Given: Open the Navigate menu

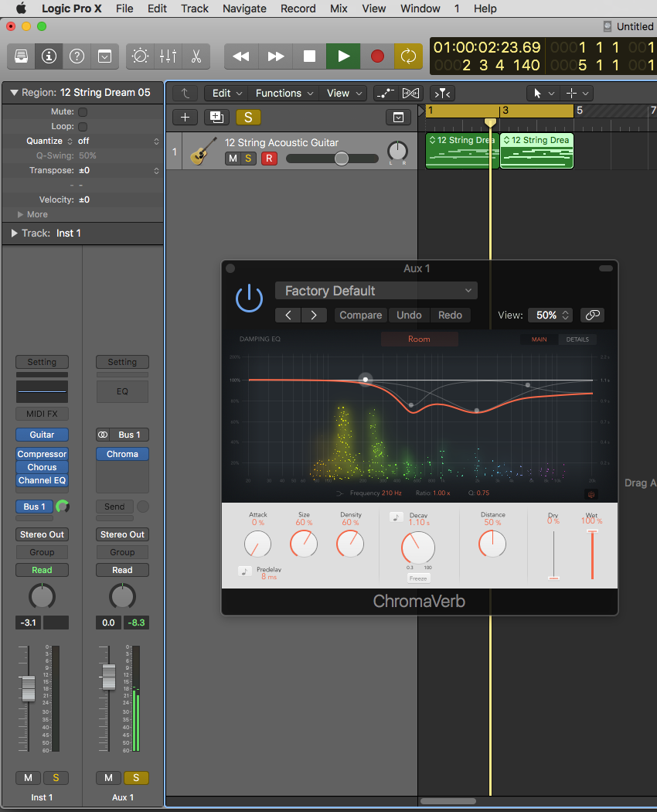Looking at the screenshot, I should tap(244, 9).
